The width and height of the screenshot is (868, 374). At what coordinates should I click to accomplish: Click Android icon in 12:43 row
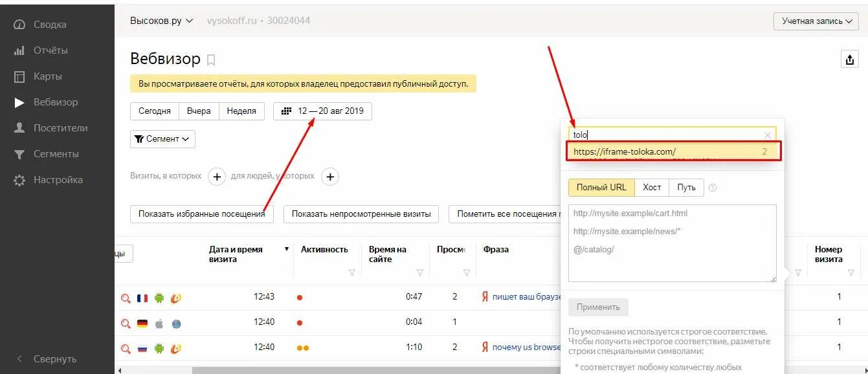pyautogui.click(x=159, y=298)
